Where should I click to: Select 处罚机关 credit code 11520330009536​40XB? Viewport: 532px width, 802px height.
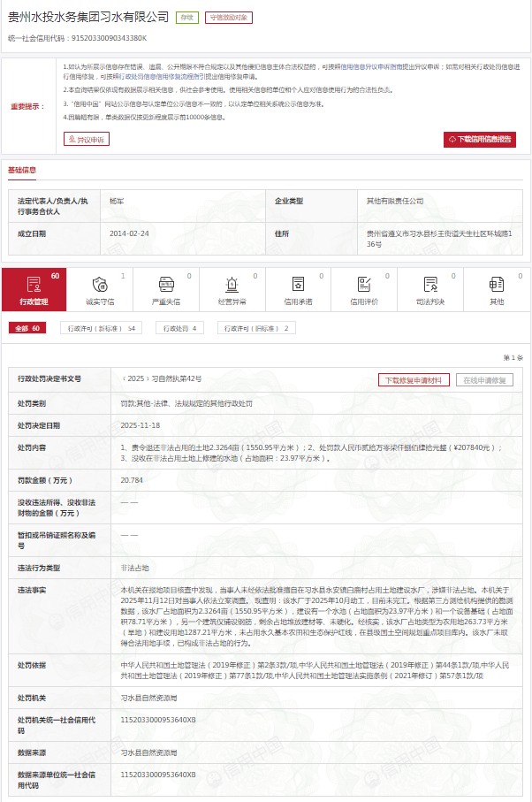point(158,720)
